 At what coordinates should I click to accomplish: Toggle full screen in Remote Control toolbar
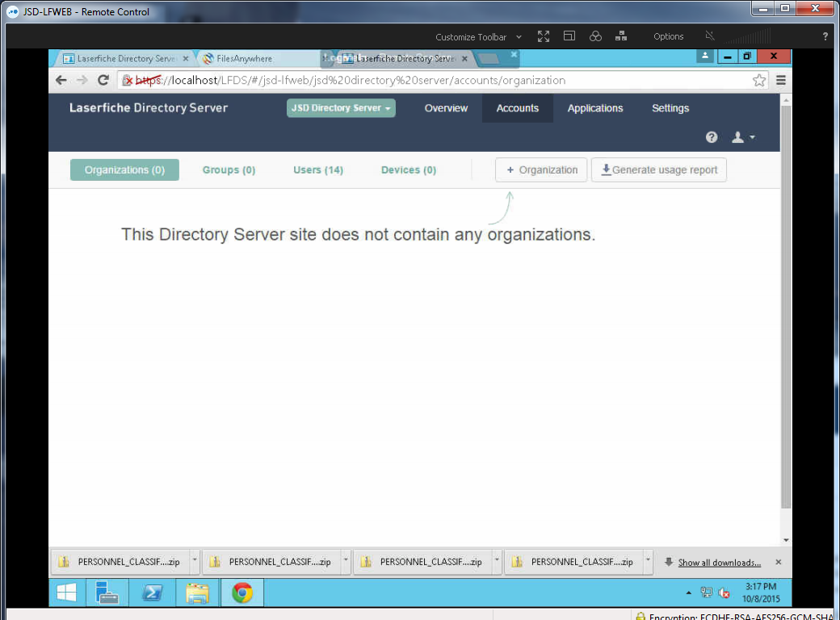[544, 36]
